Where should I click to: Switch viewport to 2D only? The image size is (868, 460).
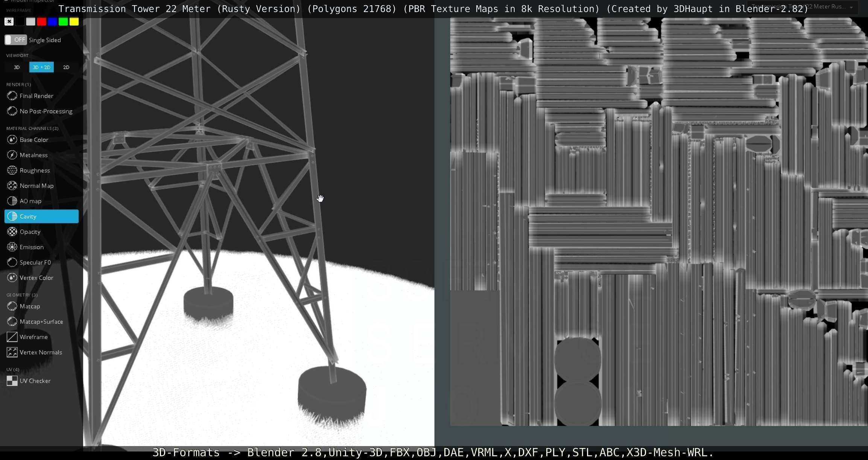pos(66,67)
